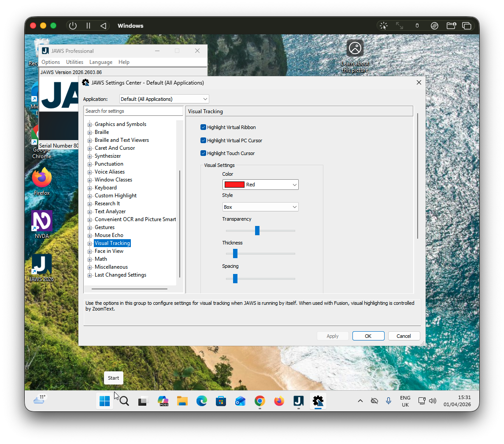Click the Search for settings field
Viewport: 504px width, 444px height.
pyautogui.click(x=133, y=111)
